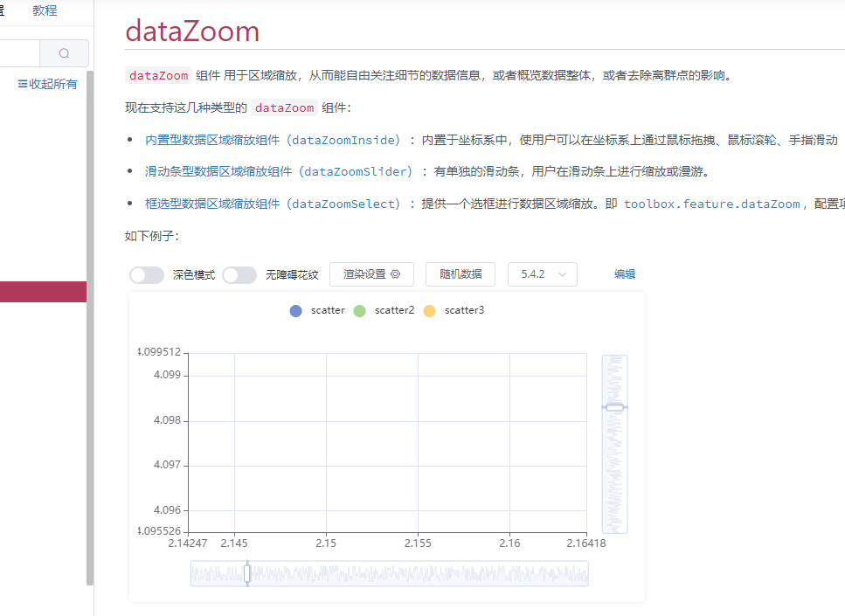
Task: Click the 编辑 edit link
Action: click(625, 273)
